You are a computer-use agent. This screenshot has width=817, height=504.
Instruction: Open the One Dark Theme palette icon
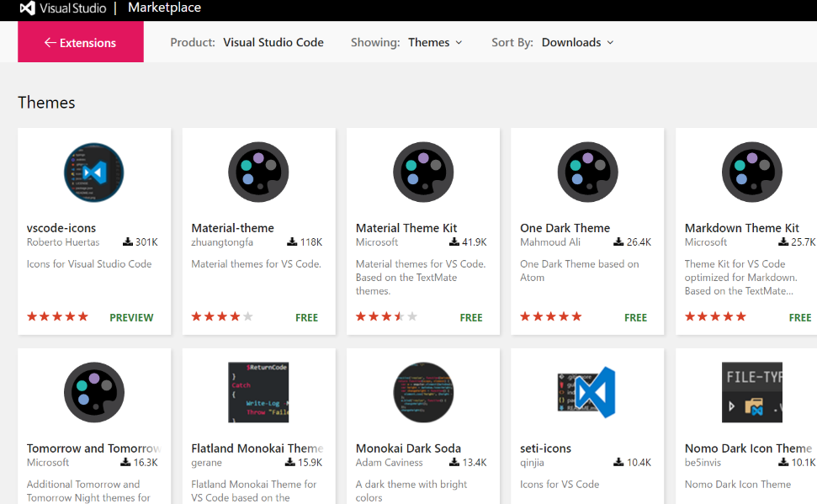(588, 172)
